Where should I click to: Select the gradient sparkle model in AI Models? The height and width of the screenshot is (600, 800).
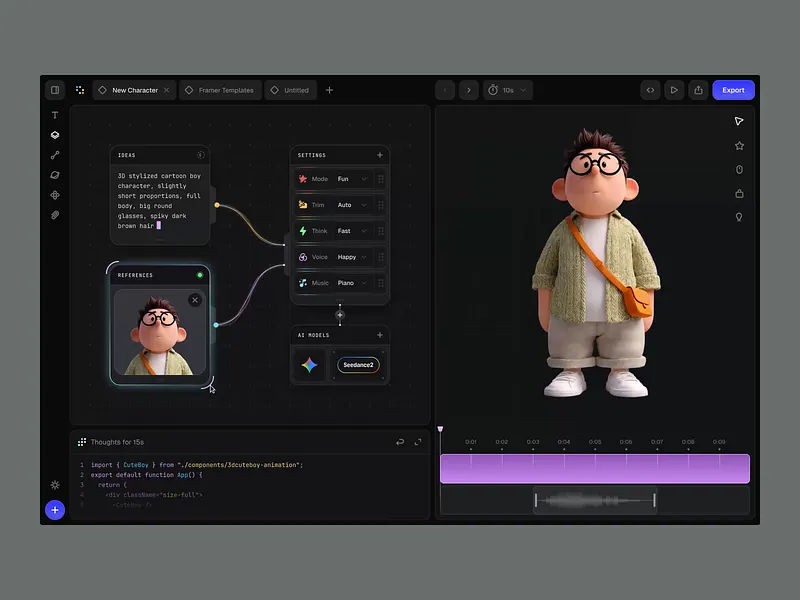click(x=308, y=365)
